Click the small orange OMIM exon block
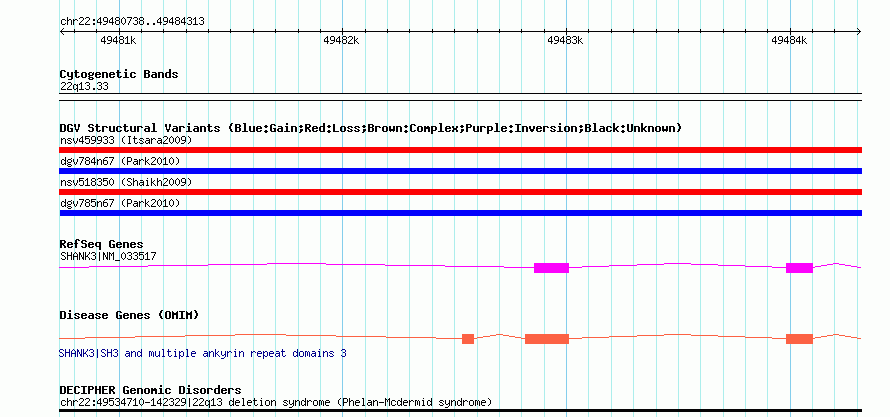Screen dimensions: 890x417 468,339
